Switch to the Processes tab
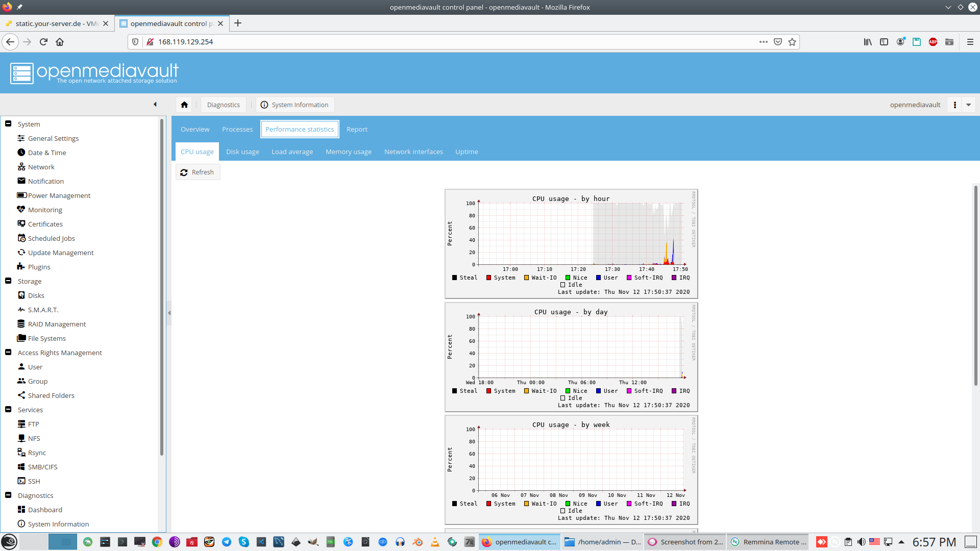Viewport: 980px width, 551px height. [x=237, y=129]
